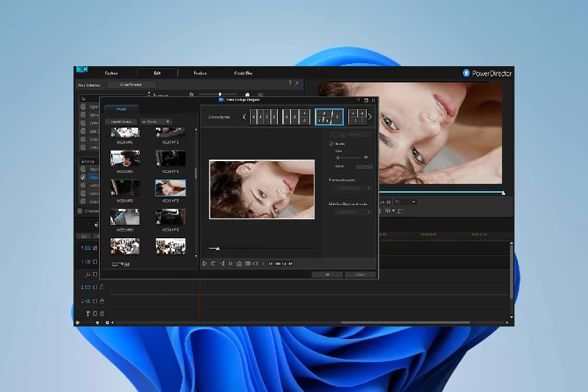Click the grid view icon below media thumbnails
The width and height of the screenshot is (588, 392).
(x=126, y=265)
